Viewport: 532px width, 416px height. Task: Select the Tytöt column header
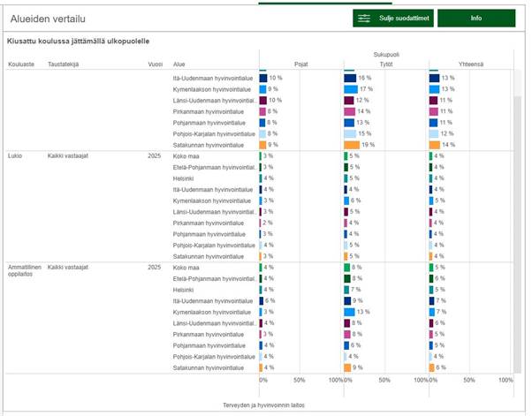pos(386,64)
